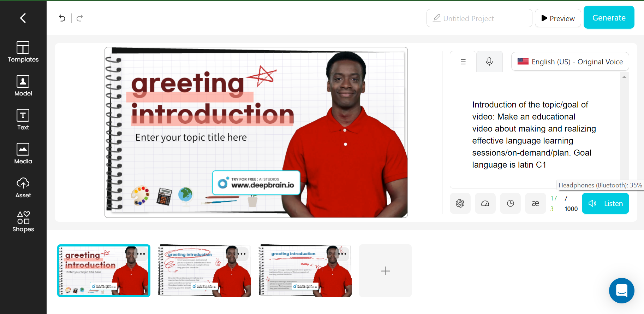The image size is (644, 314).
Task: Open the Asset upload panel
Action: click(23, 187)
